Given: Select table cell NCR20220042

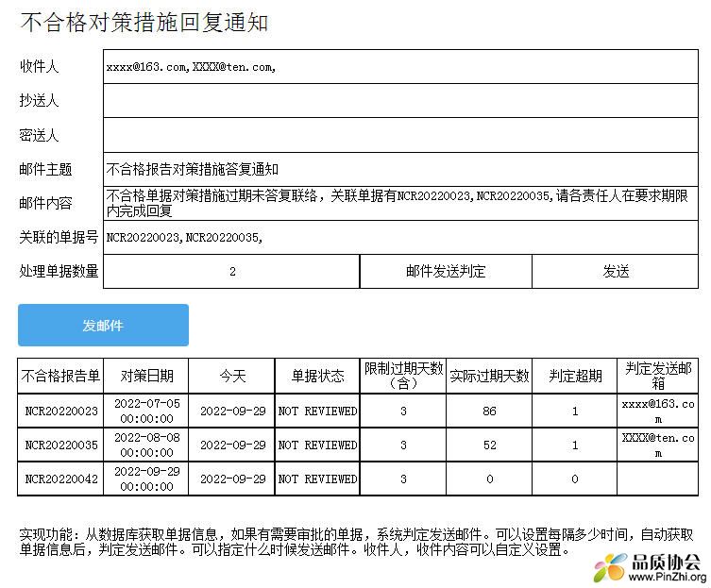Looking at the screenshot, I should pos(61,479).
